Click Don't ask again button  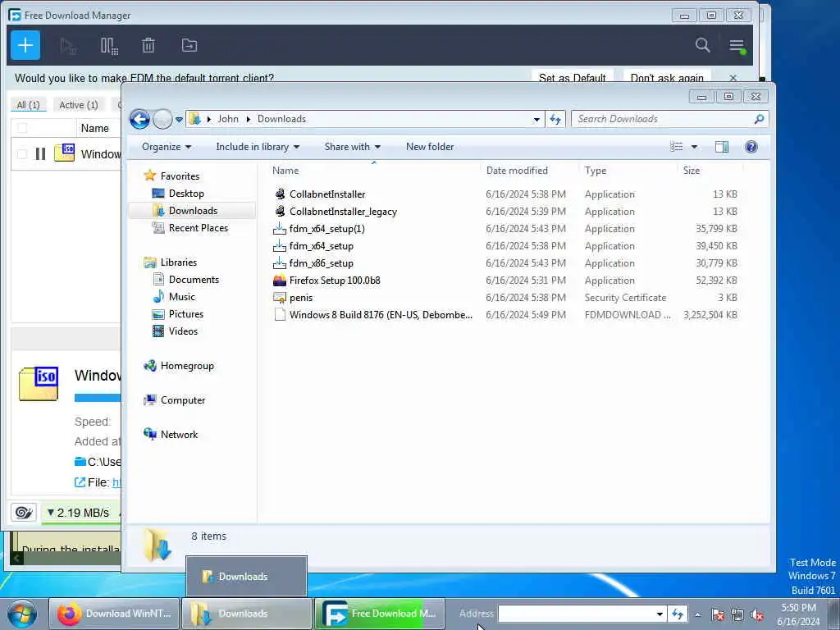667,78
